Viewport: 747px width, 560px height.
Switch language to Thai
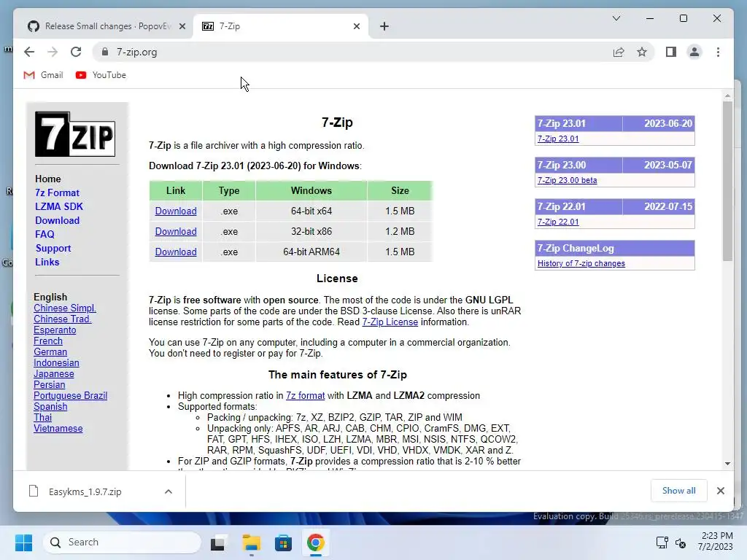pos(42,418)
